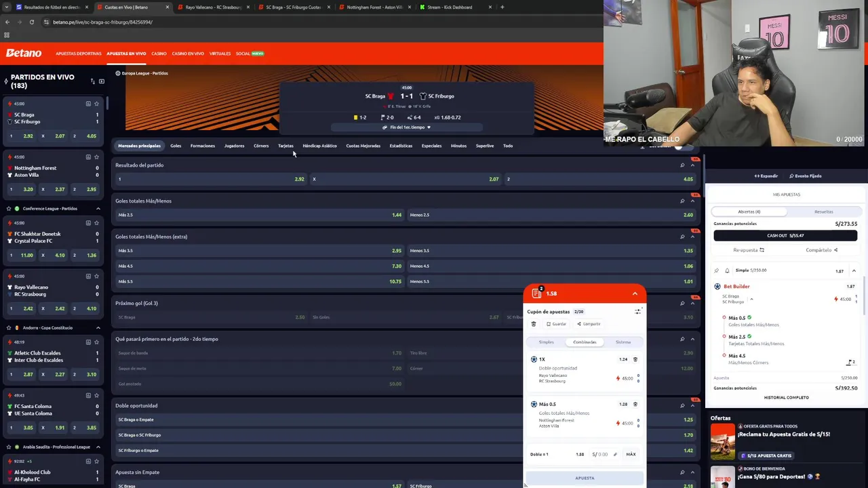
Task: Open Casino in top menu
Action: coord(159,54)
